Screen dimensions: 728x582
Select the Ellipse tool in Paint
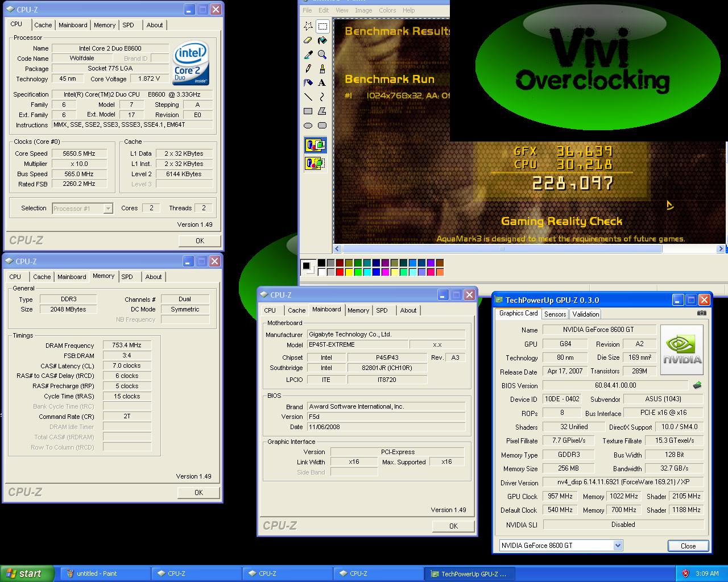[308, 126]
